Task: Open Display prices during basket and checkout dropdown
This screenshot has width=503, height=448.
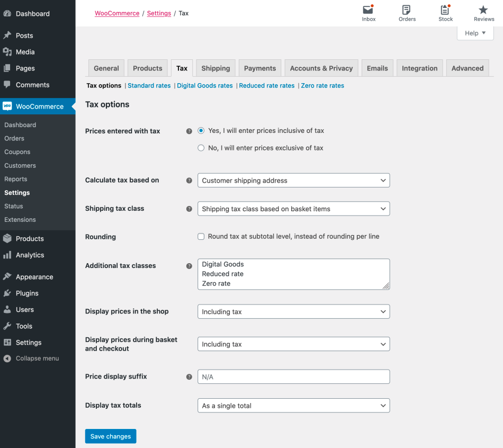Action: pos(293,344)
